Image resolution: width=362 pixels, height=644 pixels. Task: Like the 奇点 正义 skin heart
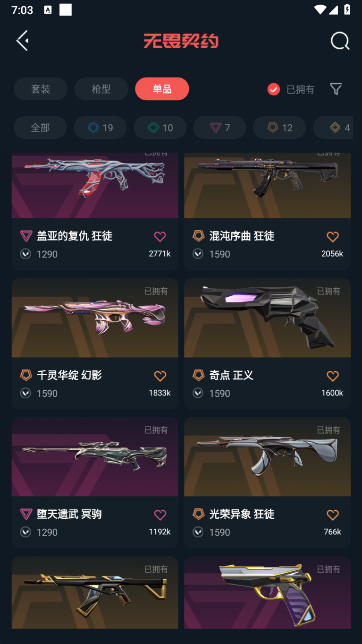(333, 376)
